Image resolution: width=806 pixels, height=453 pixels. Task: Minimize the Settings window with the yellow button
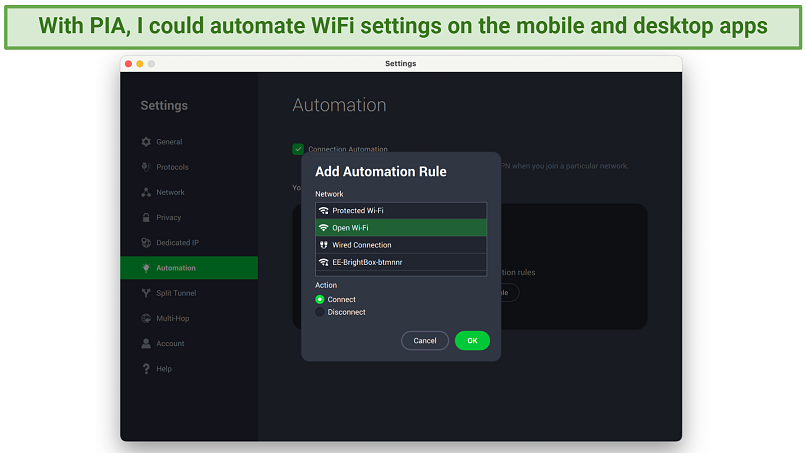(x=140, y=64)
